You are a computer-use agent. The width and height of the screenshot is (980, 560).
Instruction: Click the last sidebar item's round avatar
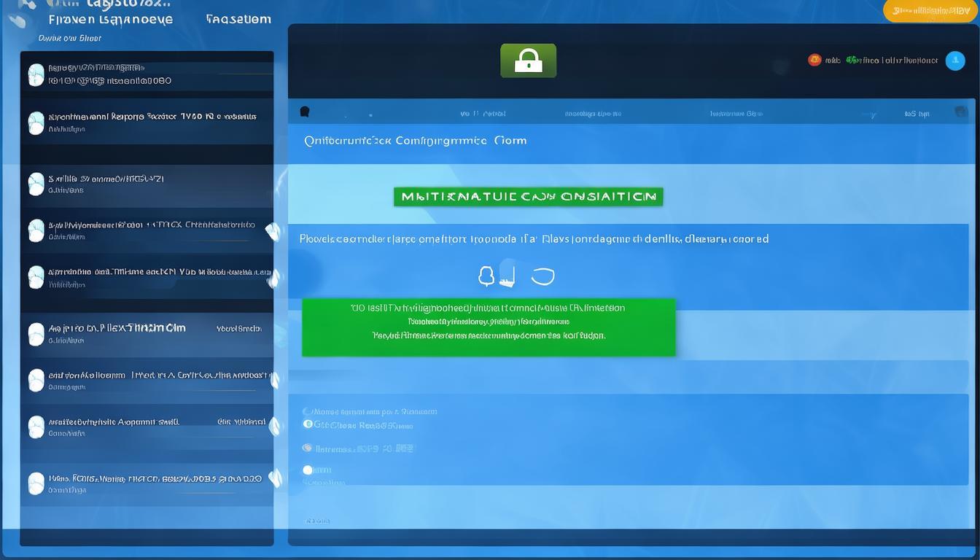coord(36,483)
